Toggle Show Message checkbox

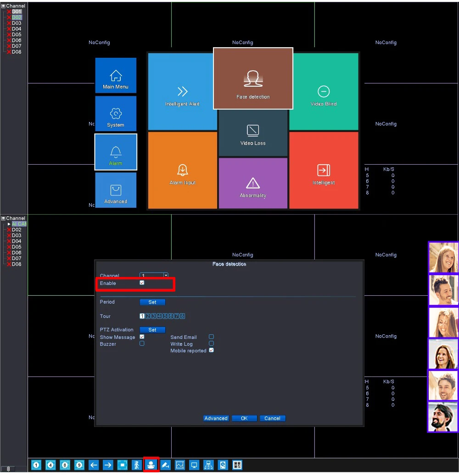(x=142, y=337)
